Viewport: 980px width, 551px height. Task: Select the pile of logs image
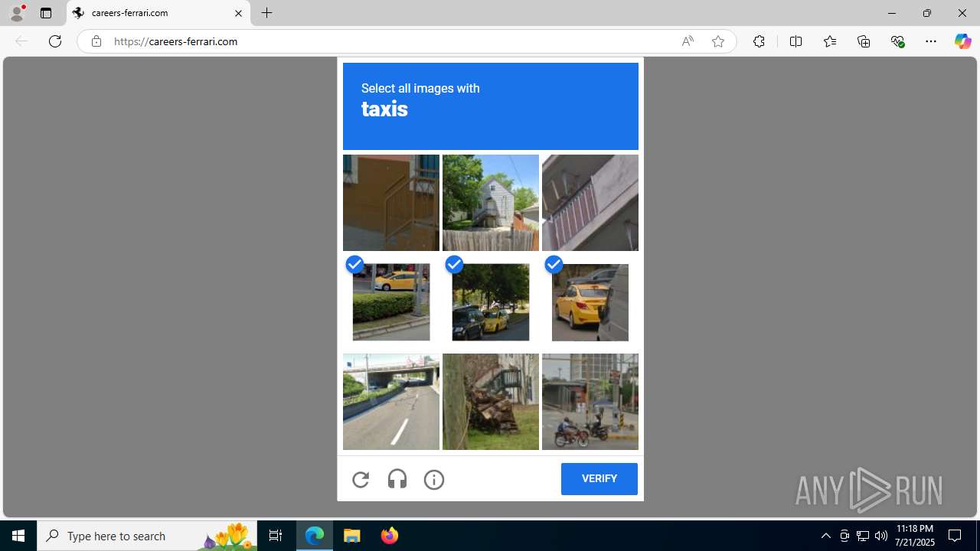coord(491,402)
